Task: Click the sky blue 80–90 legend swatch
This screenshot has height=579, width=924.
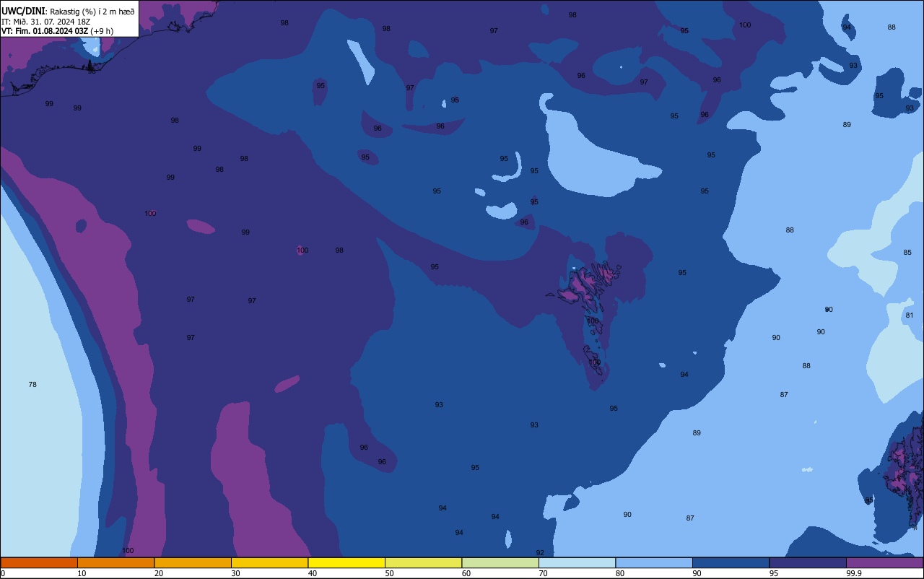Action: coord(654,562)
